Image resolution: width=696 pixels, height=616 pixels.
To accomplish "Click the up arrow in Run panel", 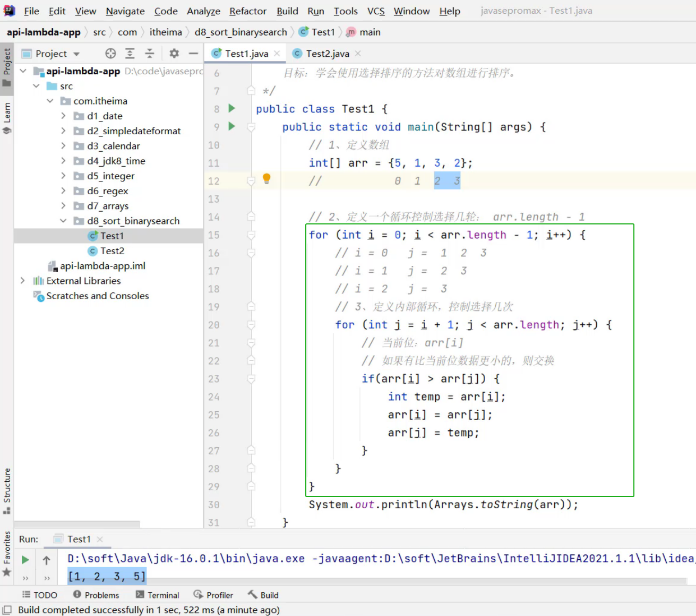I will [47, 560].
